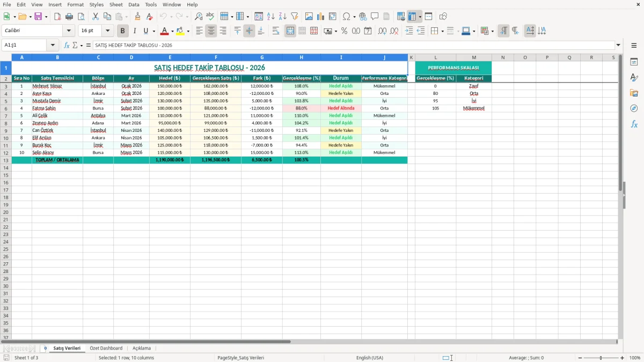
Task: Toggle freeze rows and columns
Action: (413, 17)
